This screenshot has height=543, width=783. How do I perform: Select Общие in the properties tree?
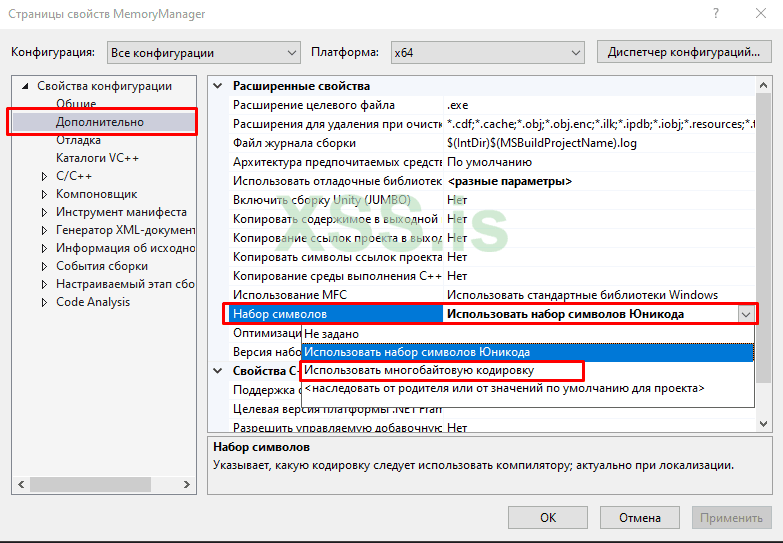[x=76, y=104]
